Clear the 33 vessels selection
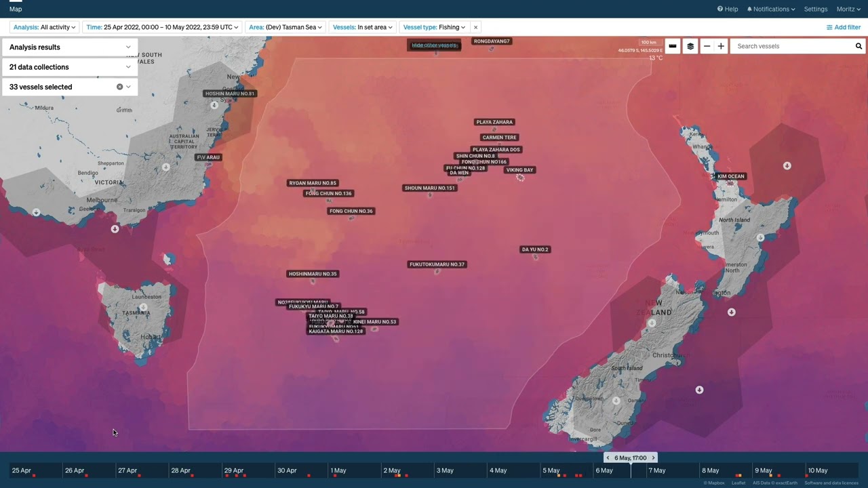The height and width of the screenshot is (488, 868). (x=119, y=87)
